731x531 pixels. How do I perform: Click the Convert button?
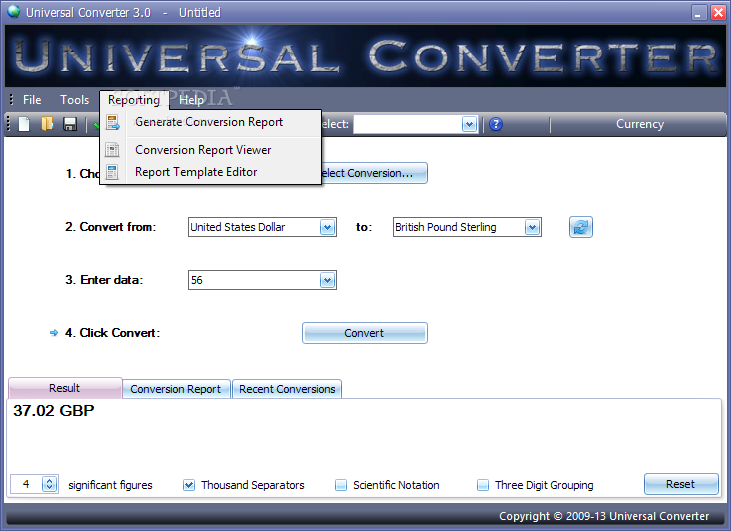(x=365, y=333)
